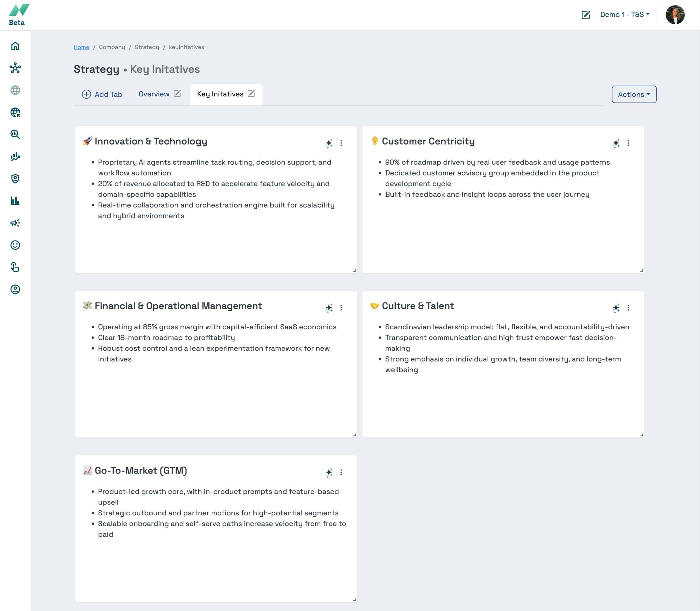Click resize handle of Financial & Operational Management card
The image size is (700, 611).
point(354,435)
